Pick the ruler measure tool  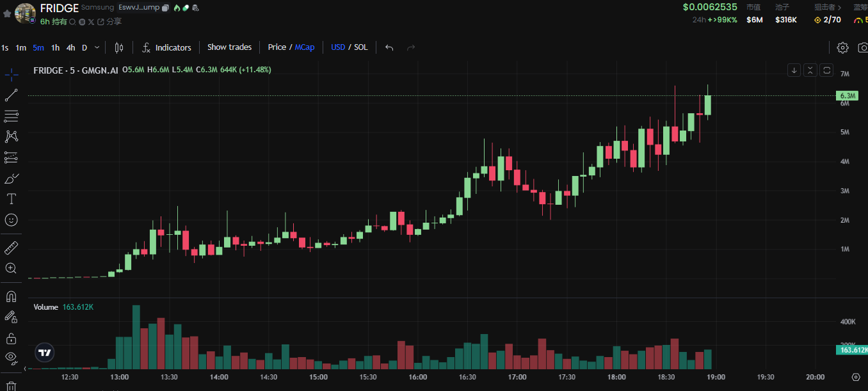(x=11, y=248)
